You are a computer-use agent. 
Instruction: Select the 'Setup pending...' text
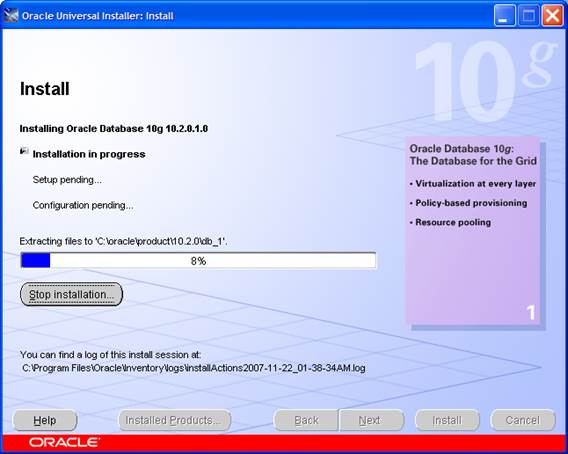[x=67, y=180]
